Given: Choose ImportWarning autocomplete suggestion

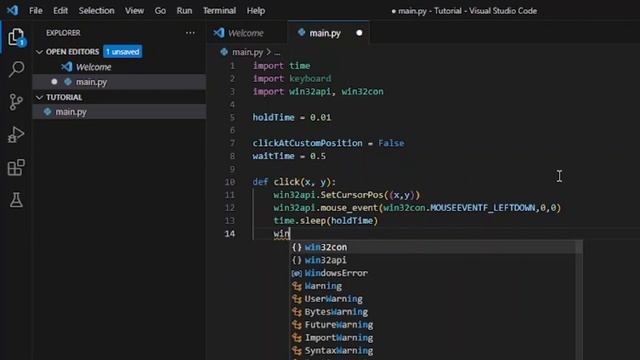Looking at the screenshot, I should click(x=433, y=338).
